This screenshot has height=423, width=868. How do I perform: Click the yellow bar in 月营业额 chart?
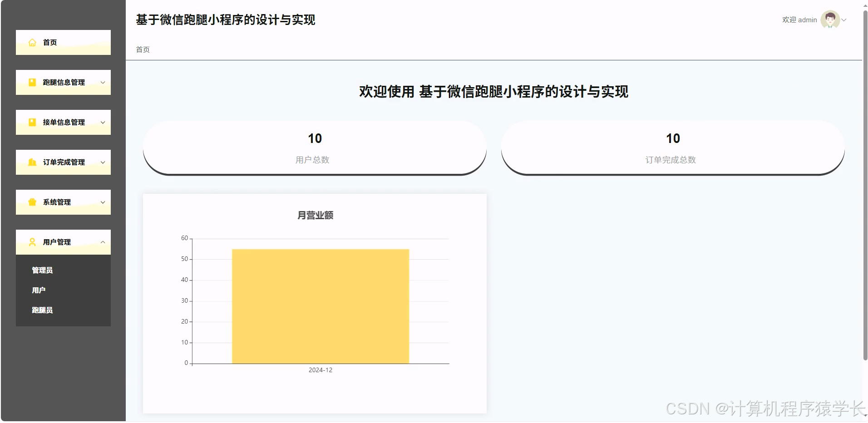tap(320, 305)
